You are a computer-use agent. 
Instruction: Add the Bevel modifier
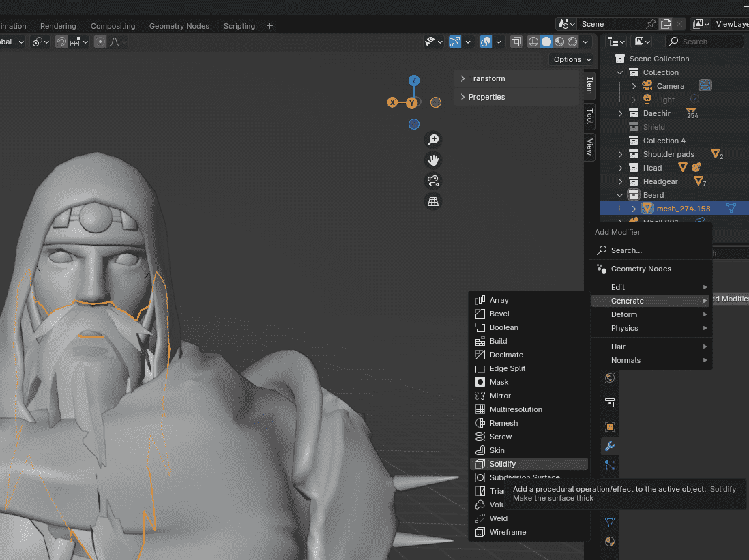tap(529, 314)
